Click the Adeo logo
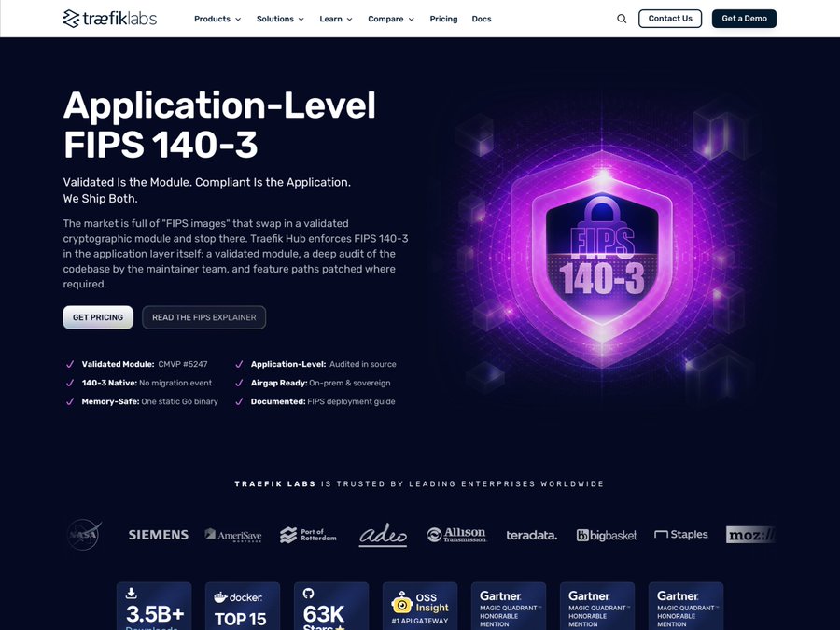 (383, 535)
